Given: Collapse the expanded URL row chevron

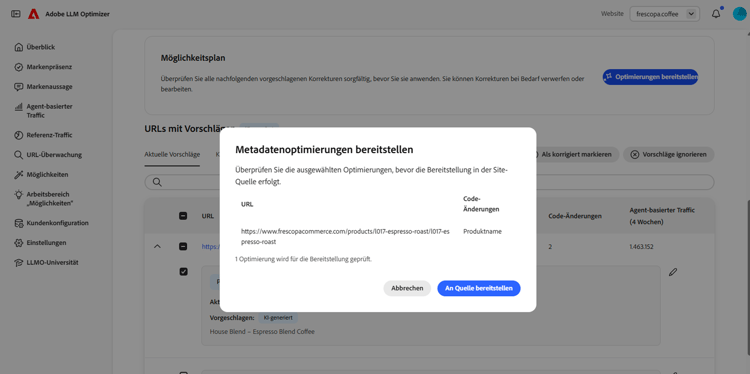Looking at the screenshot, I should (157, 247).
